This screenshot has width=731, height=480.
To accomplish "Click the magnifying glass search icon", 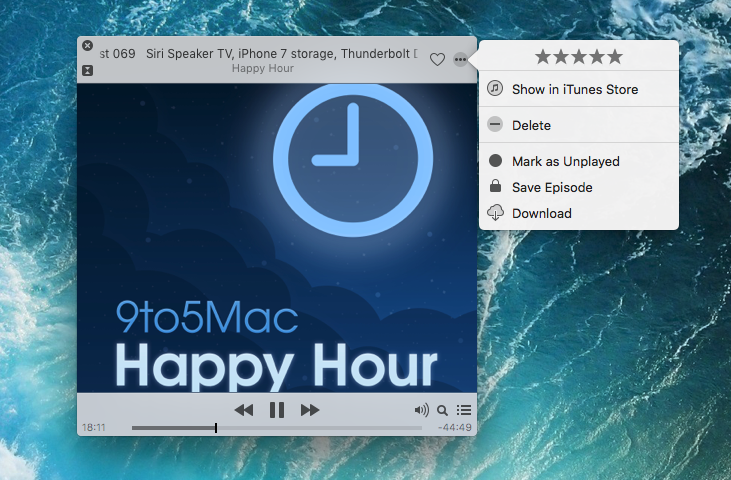I will click(x=442, y=409).
